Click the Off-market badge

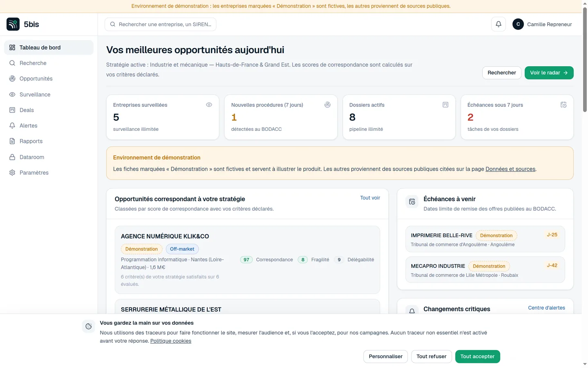(x=182, y=249)
